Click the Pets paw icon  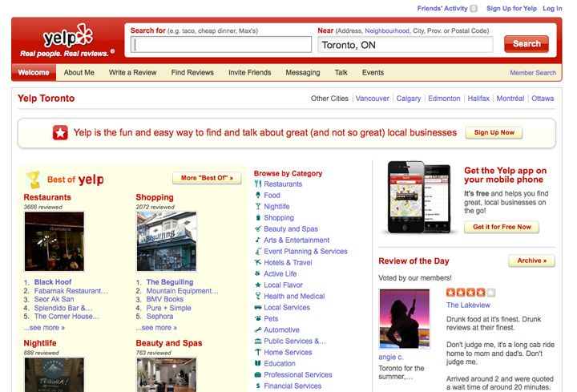pos(258,318)
